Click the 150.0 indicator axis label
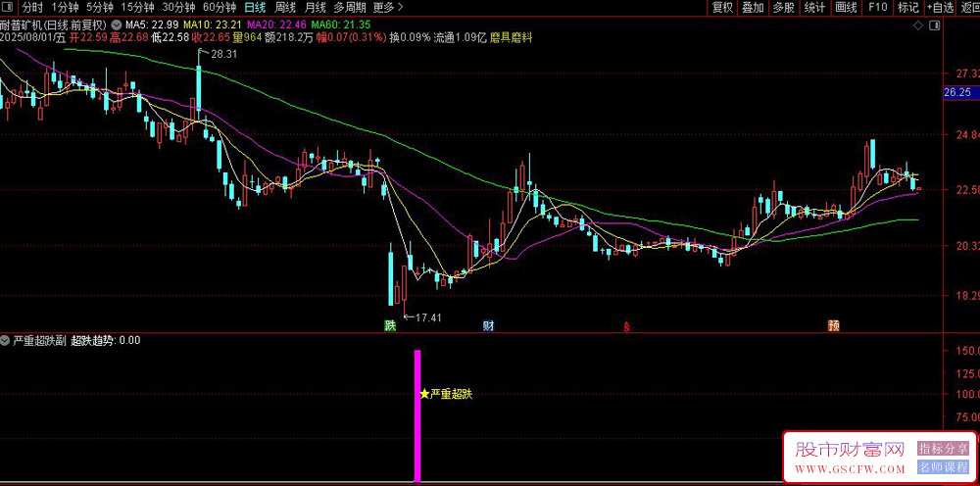 [x=967, y=350]
